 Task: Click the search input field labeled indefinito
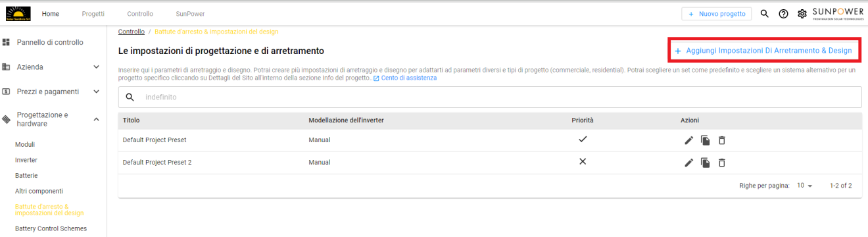(489, 97)
